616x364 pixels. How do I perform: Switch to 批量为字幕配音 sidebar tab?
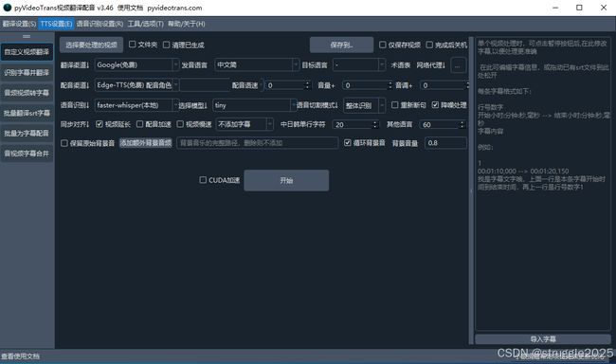tap(27, 134)
